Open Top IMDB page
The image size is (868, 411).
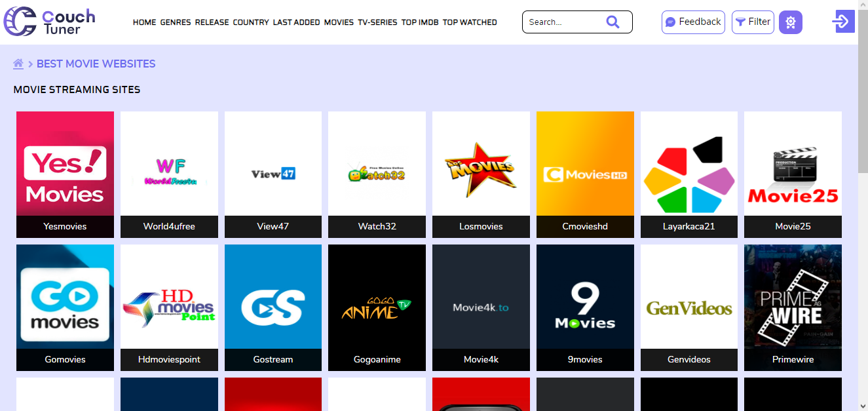click(420, 22)
